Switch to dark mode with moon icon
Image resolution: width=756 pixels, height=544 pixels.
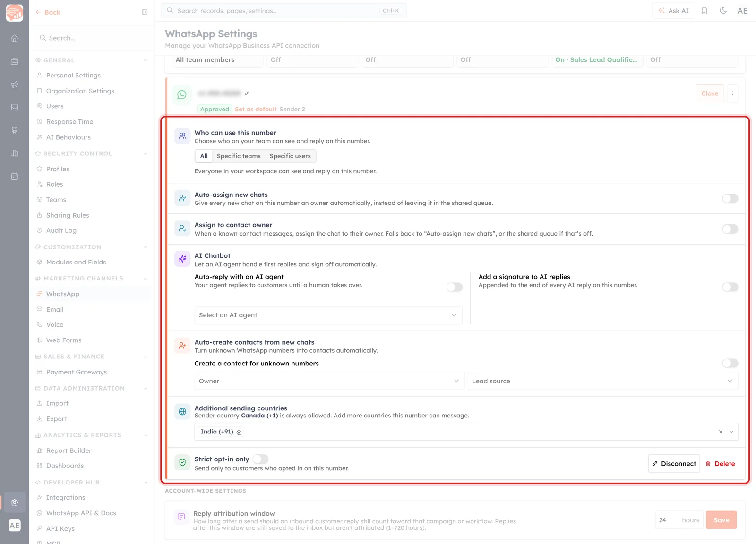(723, 10)
